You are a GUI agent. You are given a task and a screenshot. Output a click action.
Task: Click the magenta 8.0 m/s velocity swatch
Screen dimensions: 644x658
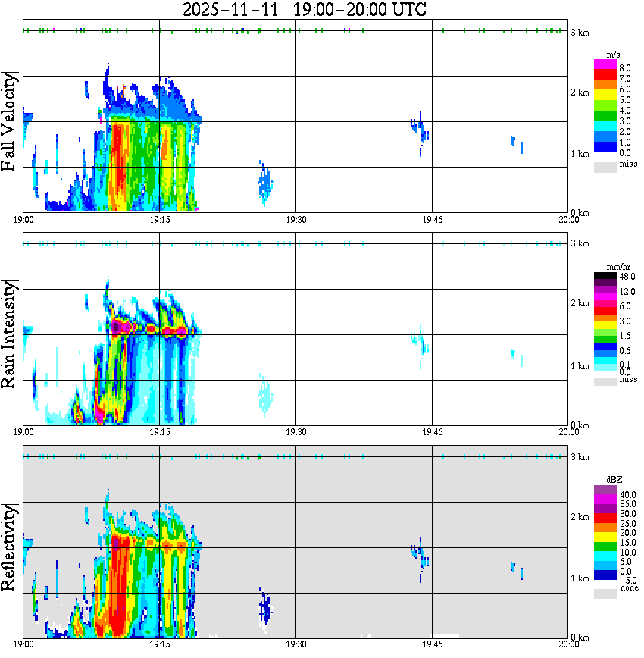pos(605,64)
